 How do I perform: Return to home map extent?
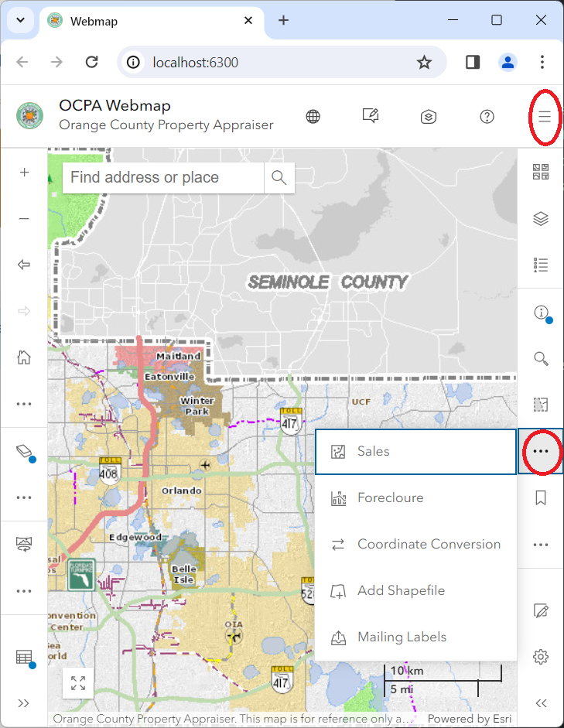pos(24,357)
